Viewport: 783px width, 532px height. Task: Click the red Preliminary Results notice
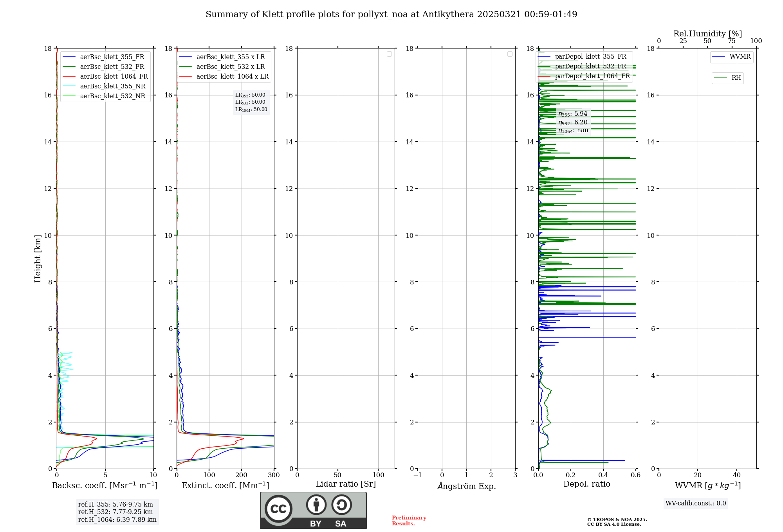[409, 521]
